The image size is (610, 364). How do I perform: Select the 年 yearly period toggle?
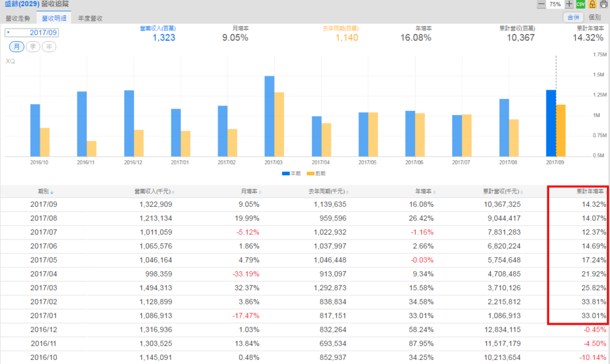(x=49, y=46)
